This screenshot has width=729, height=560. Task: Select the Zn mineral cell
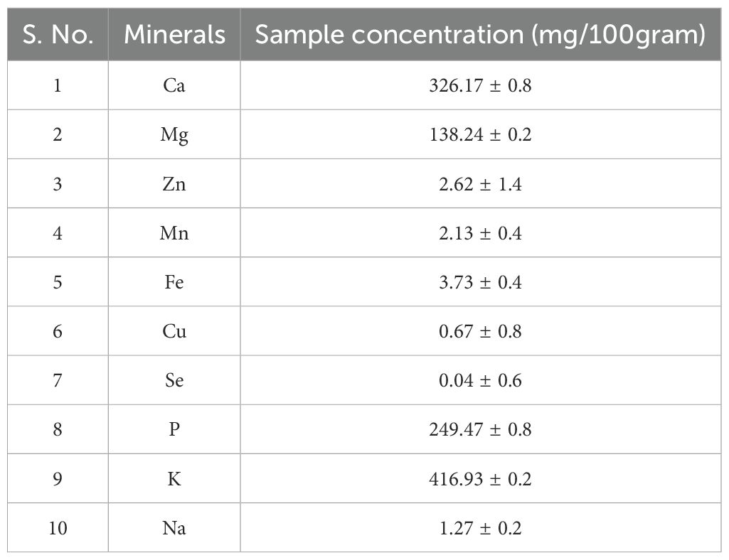coord(174,184)
